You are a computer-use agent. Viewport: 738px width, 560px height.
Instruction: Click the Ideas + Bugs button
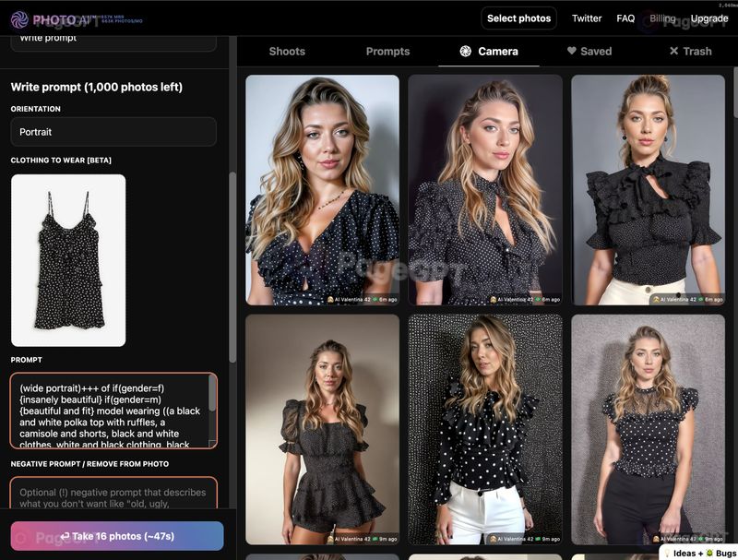[x=699, y=553]
